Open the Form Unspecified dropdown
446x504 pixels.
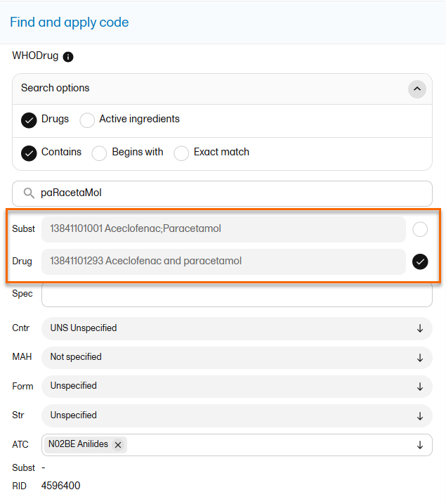tap(420, 386)
